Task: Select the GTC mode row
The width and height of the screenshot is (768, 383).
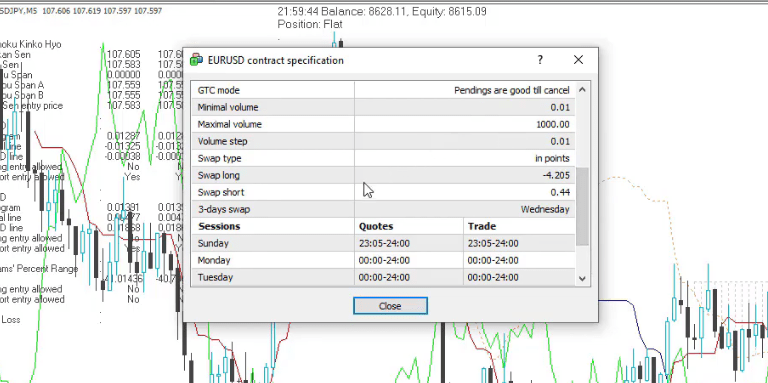Action: pos(383,90)
